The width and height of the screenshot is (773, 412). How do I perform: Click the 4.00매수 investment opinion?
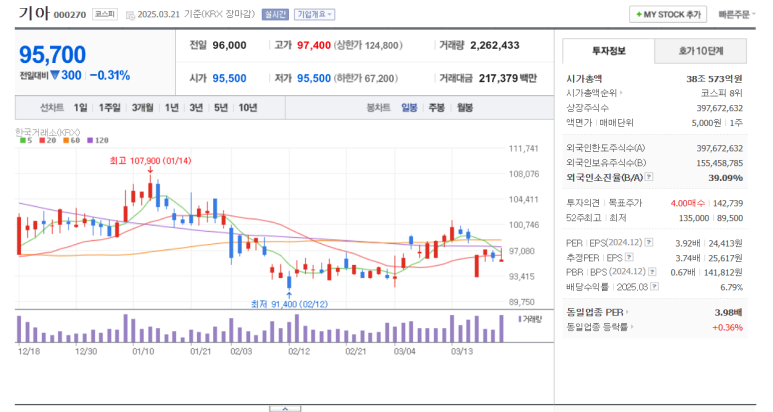[688, 203]
